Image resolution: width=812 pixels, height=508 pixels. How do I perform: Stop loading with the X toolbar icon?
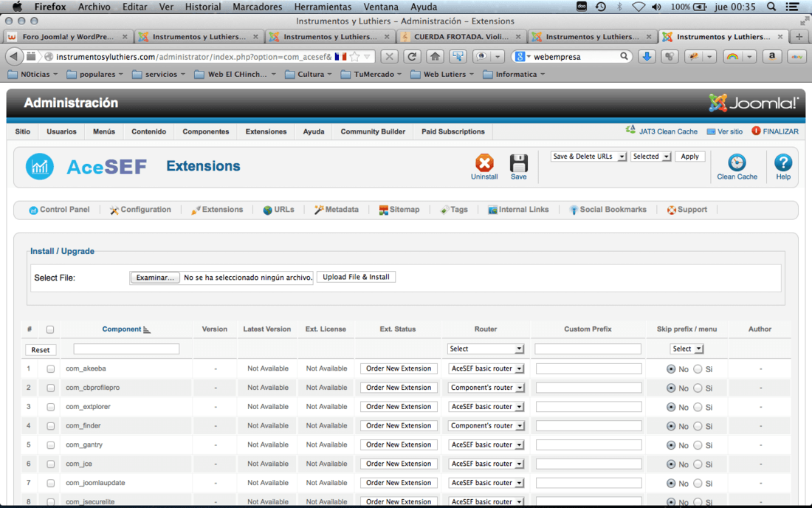[390, 56]
